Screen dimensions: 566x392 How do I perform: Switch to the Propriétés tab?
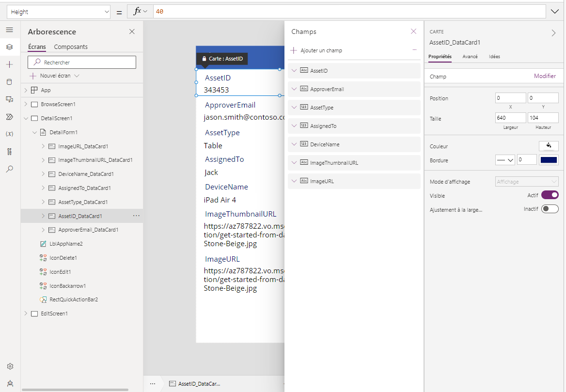(x=440, y=57)
